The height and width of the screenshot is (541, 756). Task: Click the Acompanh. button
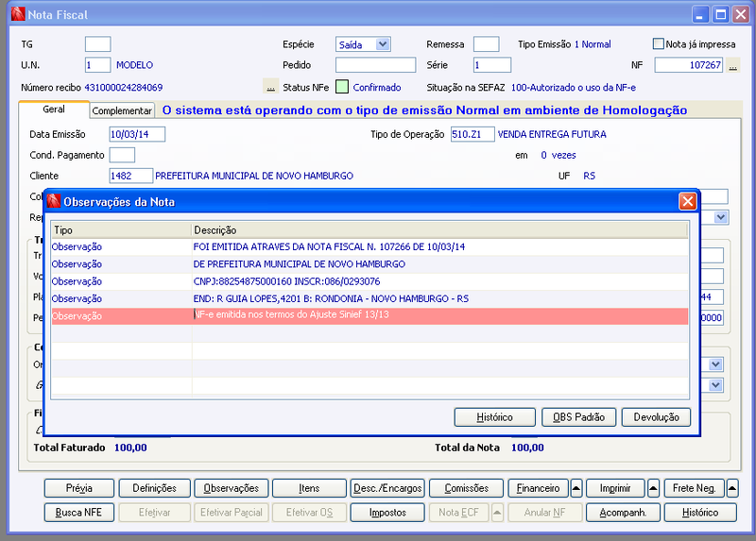pyautogui.click(x=623, y=513)
